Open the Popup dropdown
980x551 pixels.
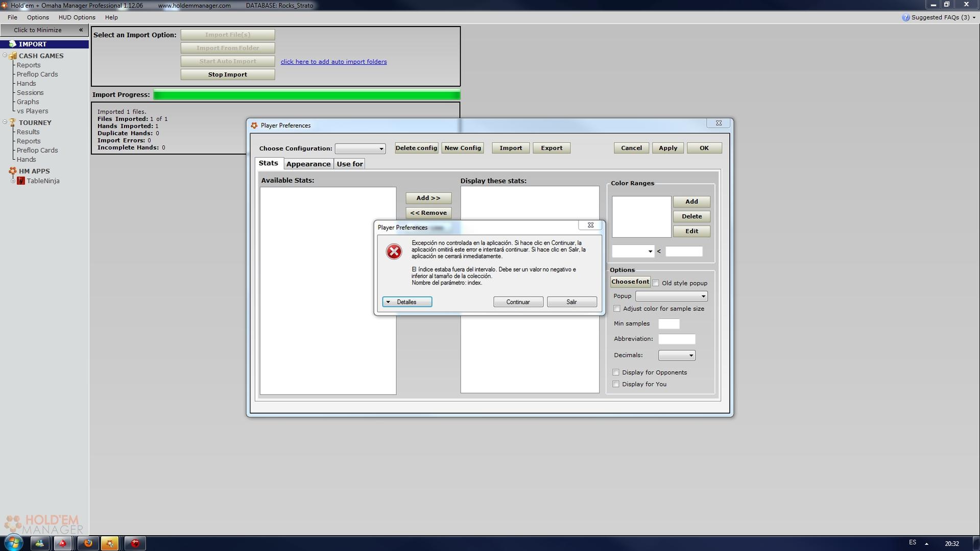point(671,296)
